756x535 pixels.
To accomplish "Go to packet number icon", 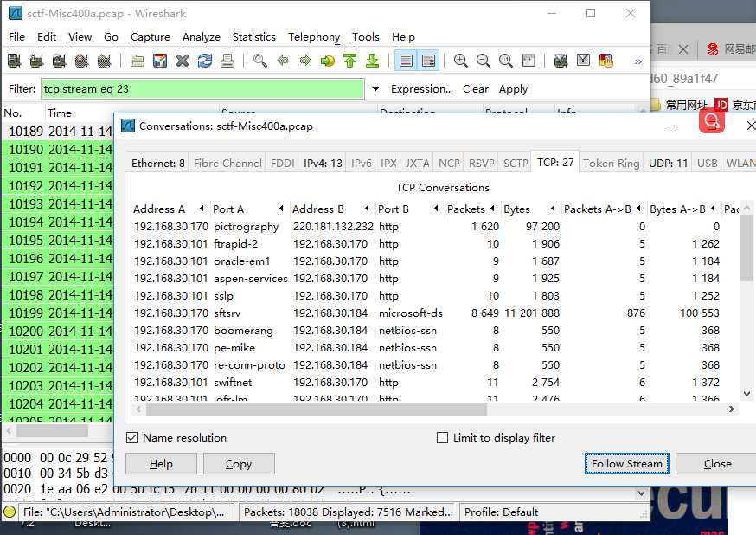I will pyautogui.click(x=328, y=61).
